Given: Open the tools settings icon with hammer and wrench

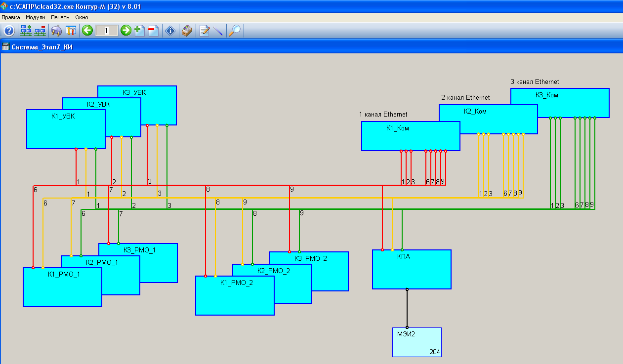Looking at the screenshot, I should [71, 31].
